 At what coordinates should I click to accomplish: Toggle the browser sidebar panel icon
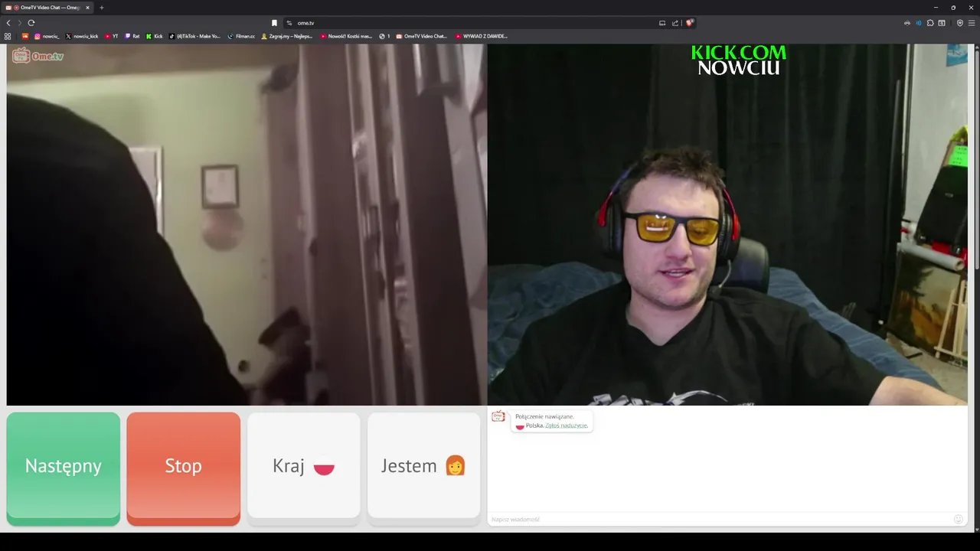(942, 23)
